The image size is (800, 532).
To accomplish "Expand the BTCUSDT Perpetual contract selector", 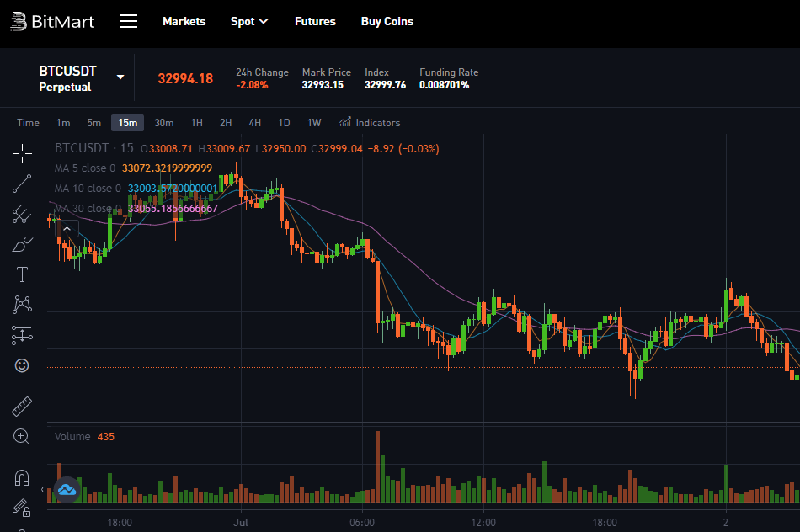I will pos(120,77).
